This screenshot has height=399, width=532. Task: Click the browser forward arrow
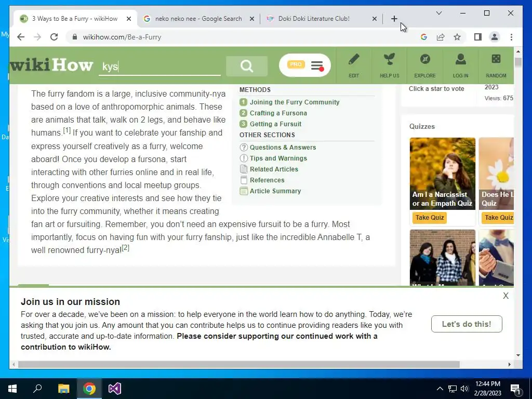(37, 37)
